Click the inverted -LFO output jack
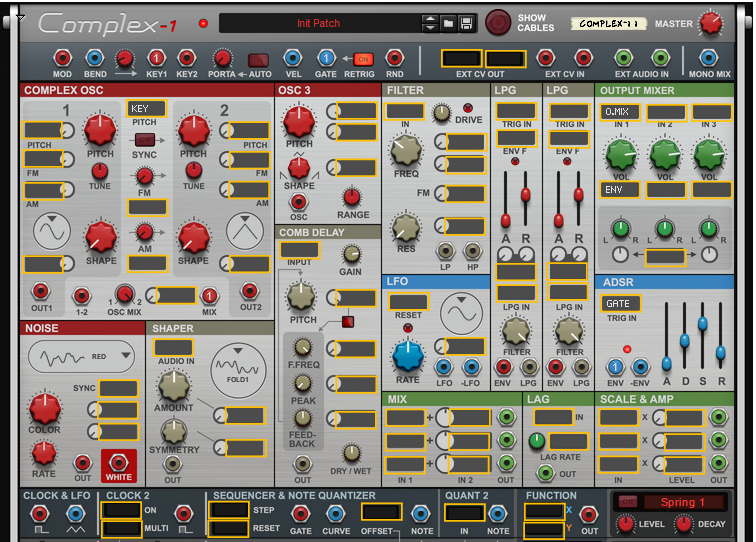 coord(471,367)
